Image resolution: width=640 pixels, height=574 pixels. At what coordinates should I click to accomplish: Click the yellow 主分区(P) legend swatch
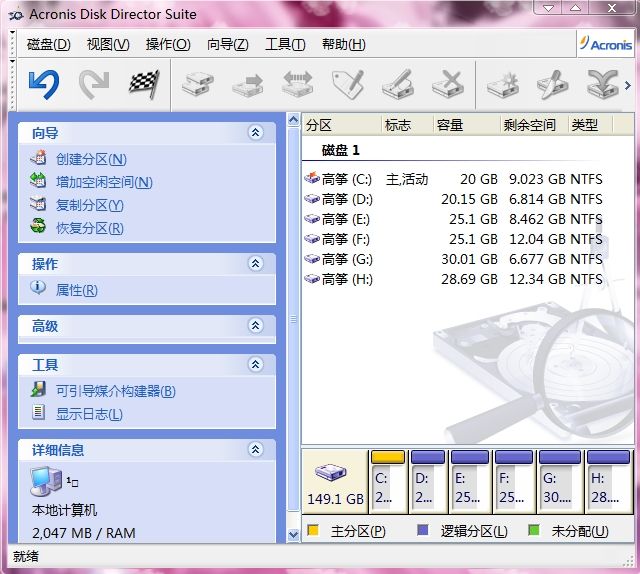313,530
